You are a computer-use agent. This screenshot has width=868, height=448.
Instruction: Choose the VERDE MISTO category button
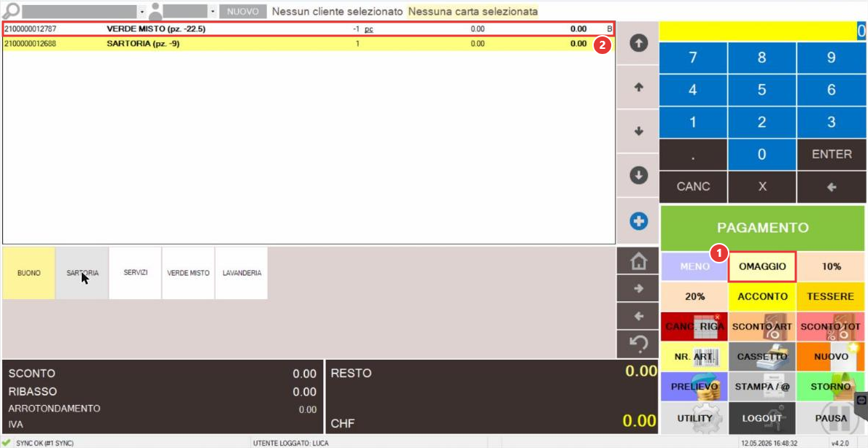(x=188, y=274)
